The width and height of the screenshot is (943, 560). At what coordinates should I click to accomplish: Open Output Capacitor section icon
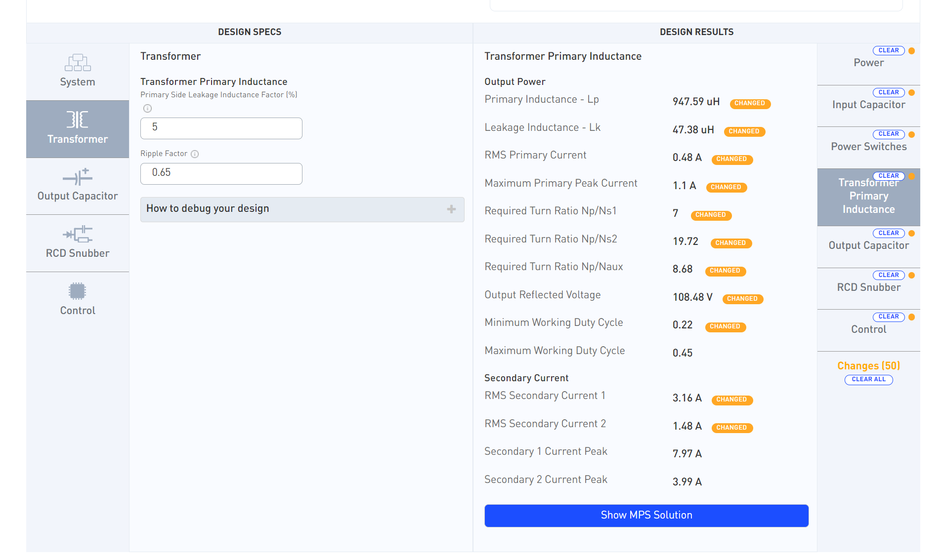tap(78, 177)
